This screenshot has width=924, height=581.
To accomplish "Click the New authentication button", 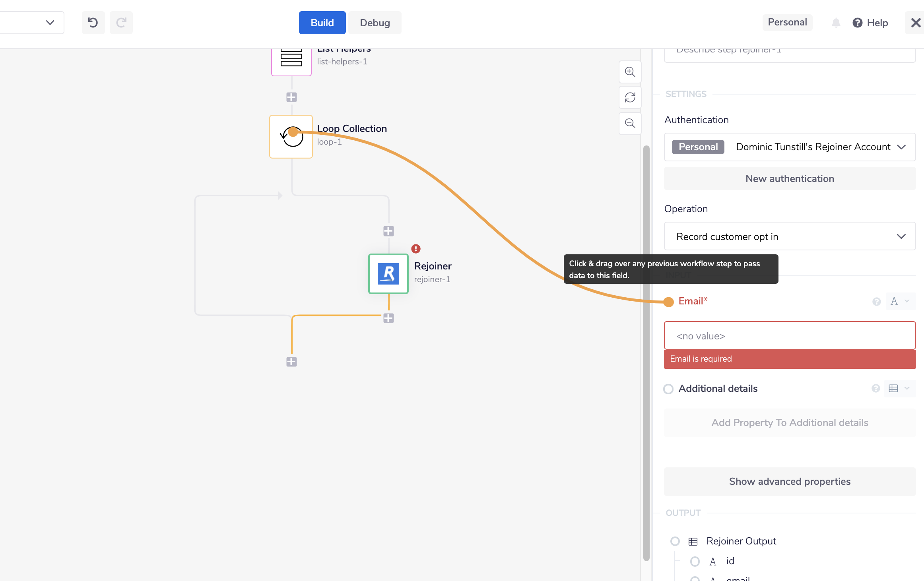I will pyautogui.click(x=789, y=179).
